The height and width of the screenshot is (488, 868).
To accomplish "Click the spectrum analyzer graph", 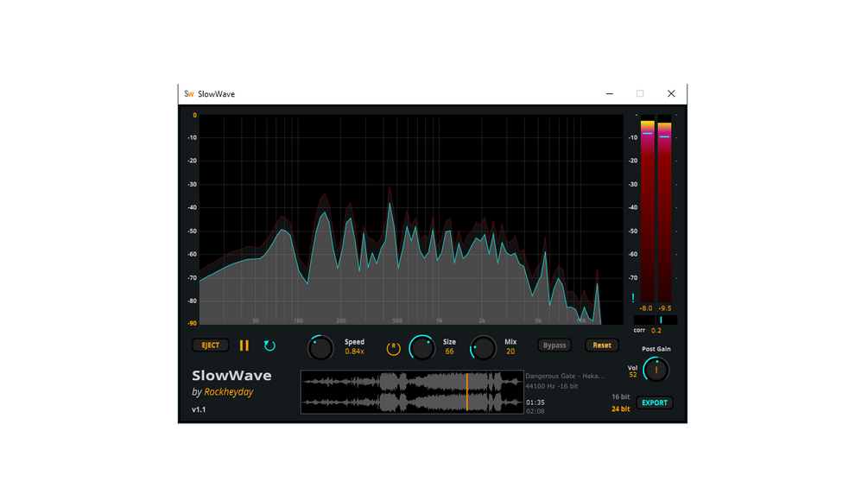I will coord(411,219).
